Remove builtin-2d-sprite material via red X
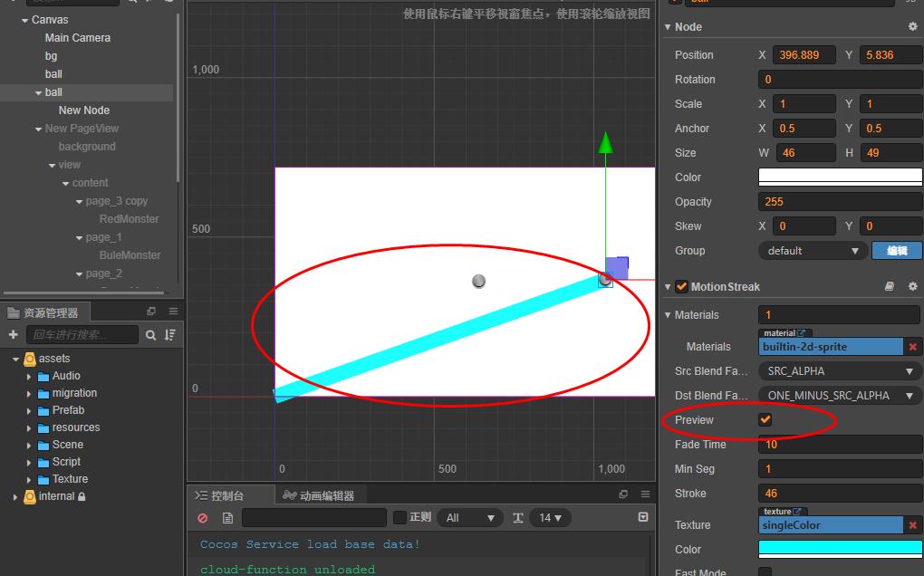 pos(911,346)
